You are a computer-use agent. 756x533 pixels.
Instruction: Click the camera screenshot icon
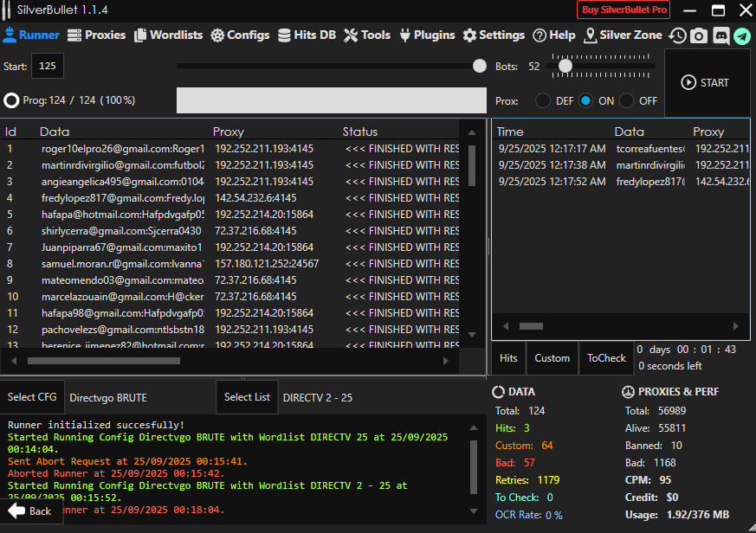click(698, 35)
